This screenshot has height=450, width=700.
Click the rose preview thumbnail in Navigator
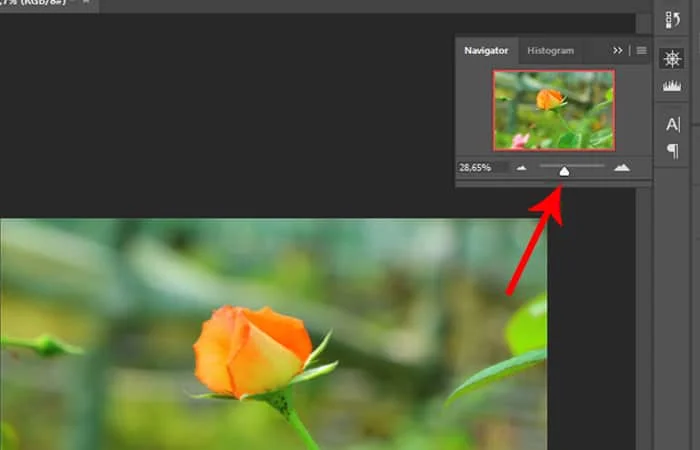[x=554, y=110]
